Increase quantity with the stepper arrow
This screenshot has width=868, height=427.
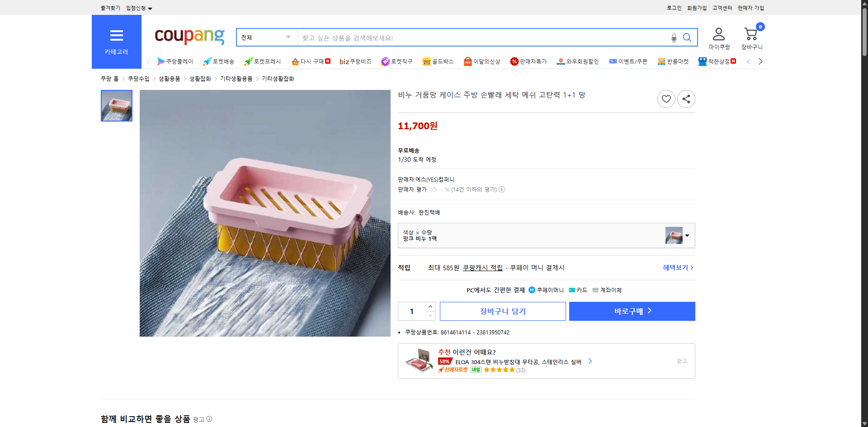click(x=430, y=306)
